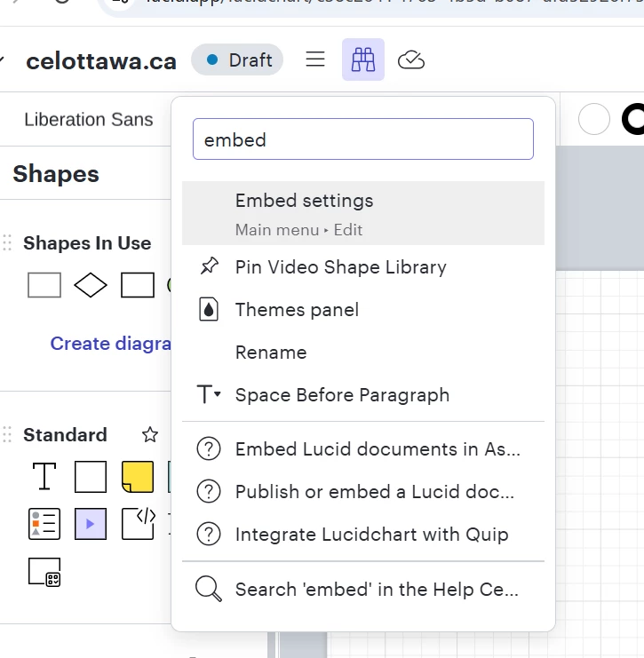644x658 pixels.
Task: Select the list shape with colored bullets
Action: coord(44,524)
